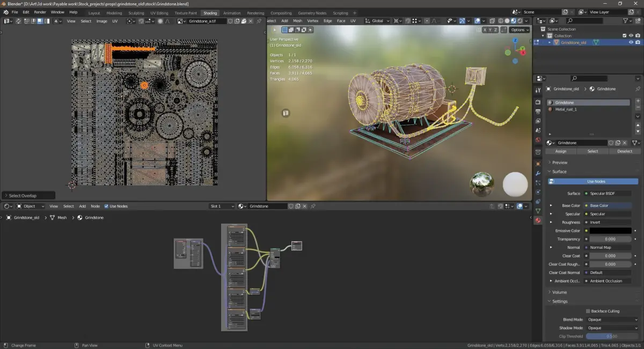Click the Material properties tab icon
Screen dimensions: 644x349
click(538, 220)
